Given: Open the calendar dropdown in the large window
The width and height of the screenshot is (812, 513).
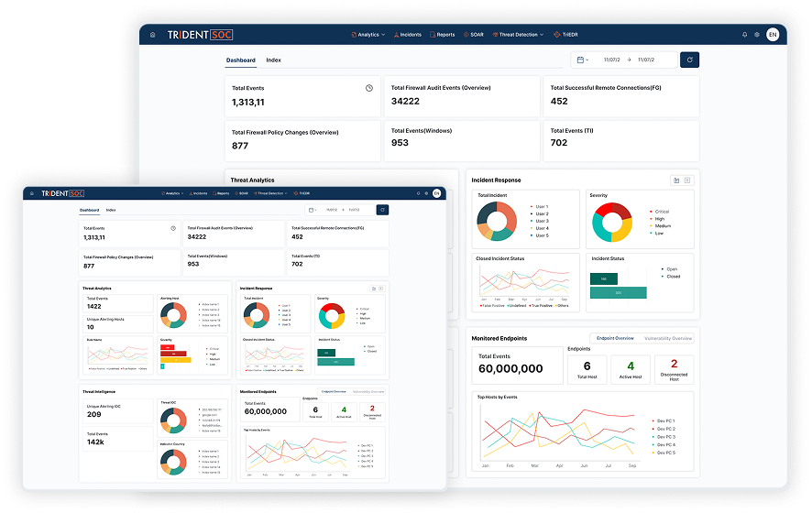Looking at the screenshot, I should click(581, 60).
